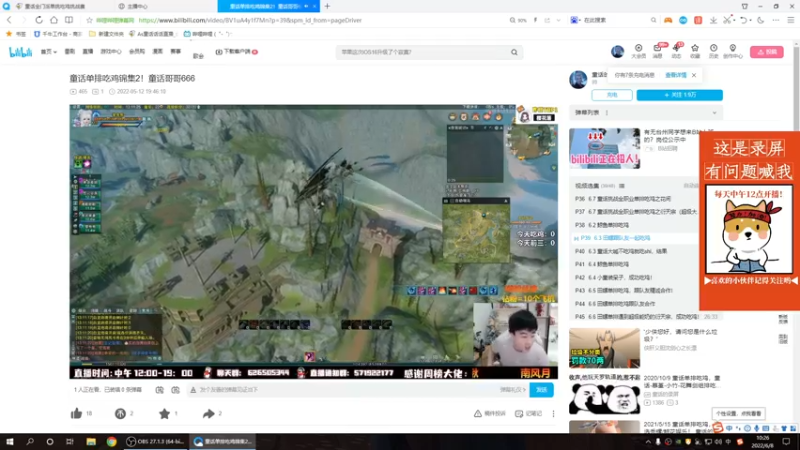Open address bar dropdown chevron
This screenshot has width=800, height=450.
tap(558, 20)
